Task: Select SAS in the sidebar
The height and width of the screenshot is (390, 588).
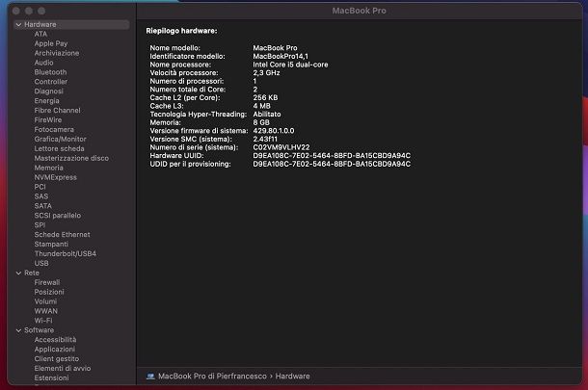Action: click(x=41, y=196)
